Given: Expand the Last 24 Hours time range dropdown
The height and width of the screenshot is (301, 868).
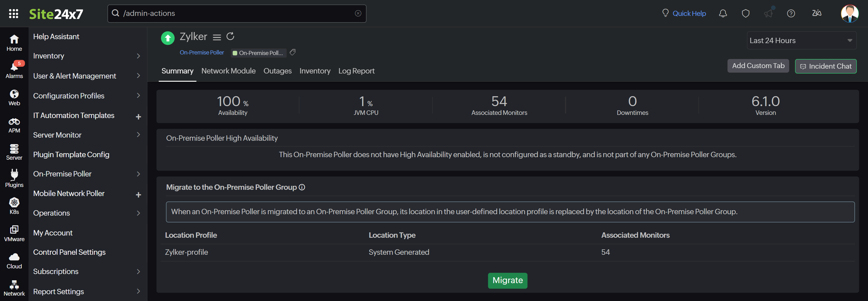Looking at the screenshot, I should [x=802, y=40].
